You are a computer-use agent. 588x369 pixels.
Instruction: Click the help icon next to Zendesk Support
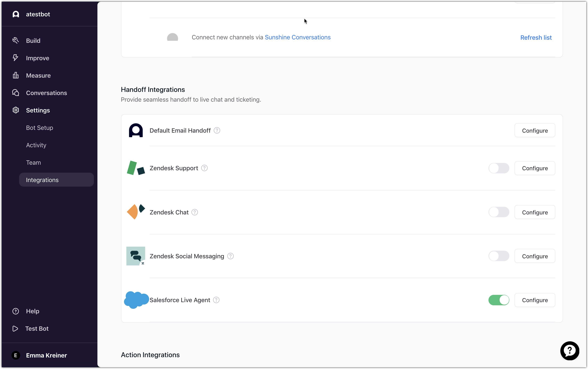click(204, 168)
